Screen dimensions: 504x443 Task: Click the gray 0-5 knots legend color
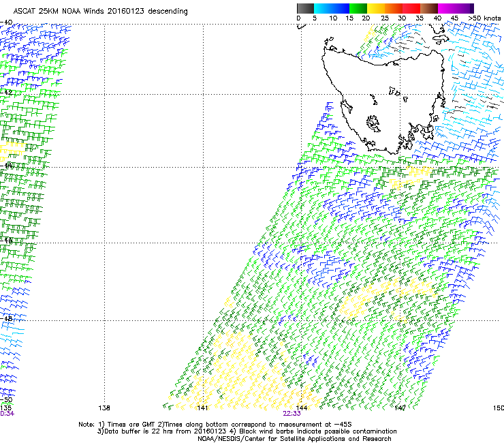pyautogui.click(x=305, y=9)
